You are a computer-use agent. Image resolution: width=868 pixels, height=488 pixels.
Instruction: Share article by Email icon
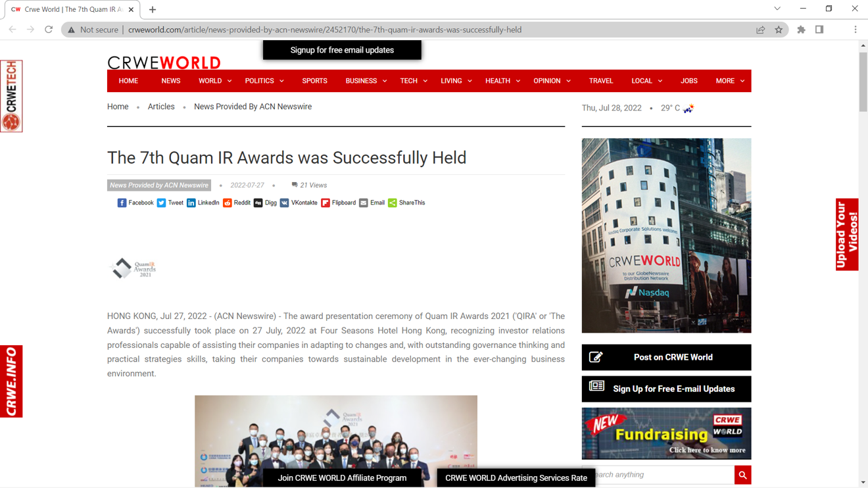pos(372,203)
